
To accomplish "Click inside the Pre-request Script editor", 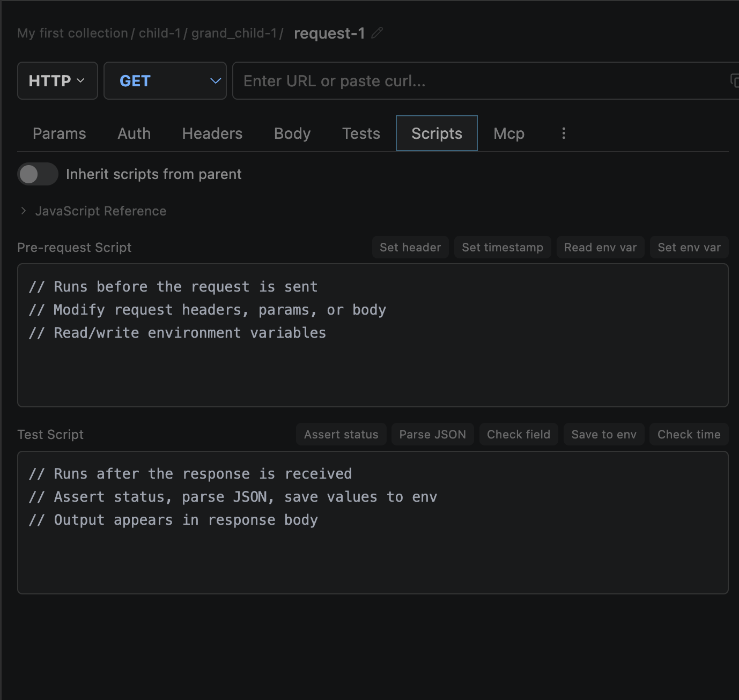I will coord(373,336).
